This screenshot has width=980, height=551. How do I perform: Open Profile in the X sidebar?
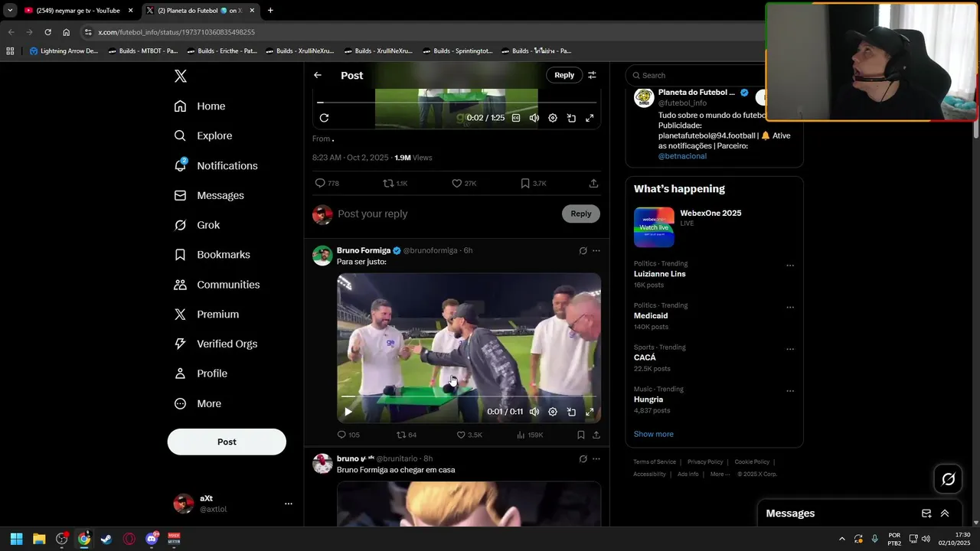(x=201, y=373)
